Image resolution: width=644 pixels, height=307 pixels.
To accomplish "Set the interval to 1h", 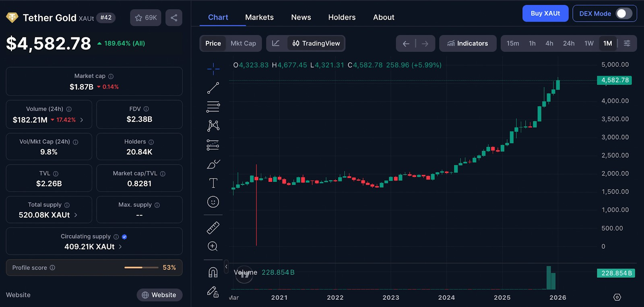I will point(532,43).
